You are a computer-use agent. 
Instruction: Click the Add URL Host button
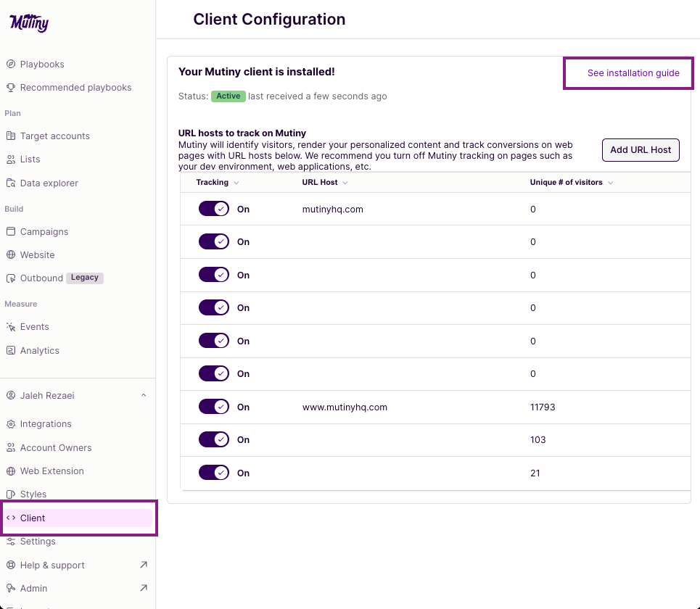coord(641,150)
